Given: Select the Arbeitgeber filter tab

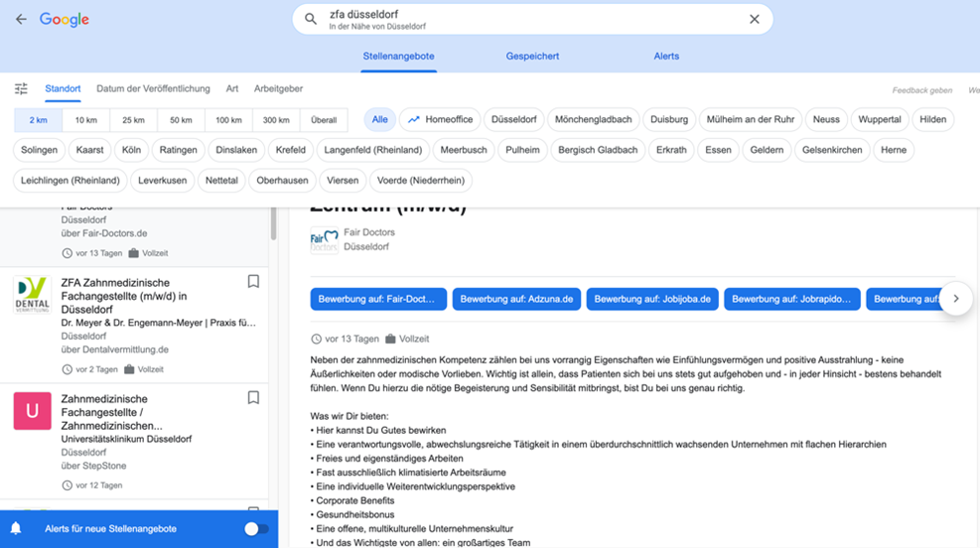Looking at the screenshot, I should [278, 88].
